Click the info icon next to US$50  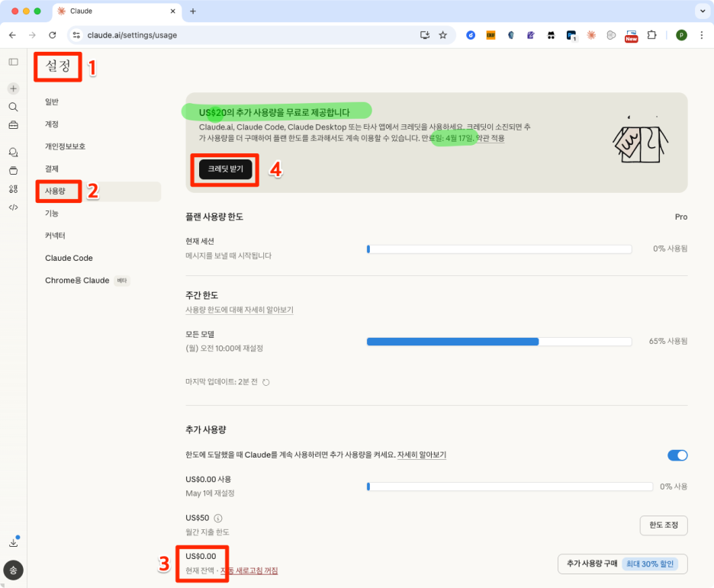[218, 518]
